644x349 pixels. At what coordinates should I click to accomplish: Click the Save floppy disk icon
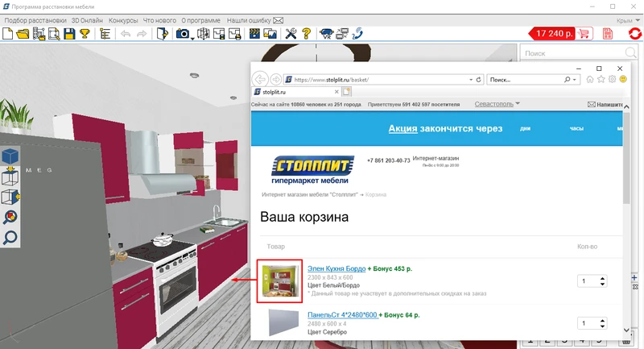click(x=69, y=34)
